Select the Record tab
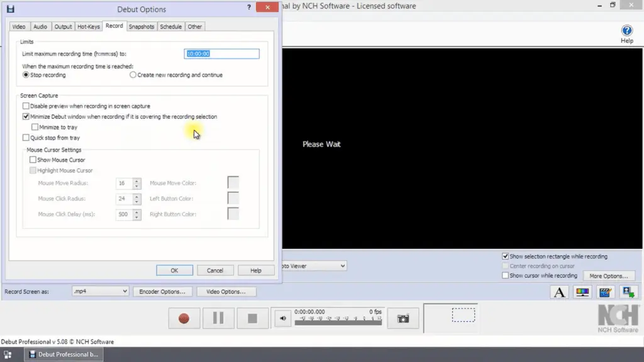The image size is (644, 362). pos(114,26)
